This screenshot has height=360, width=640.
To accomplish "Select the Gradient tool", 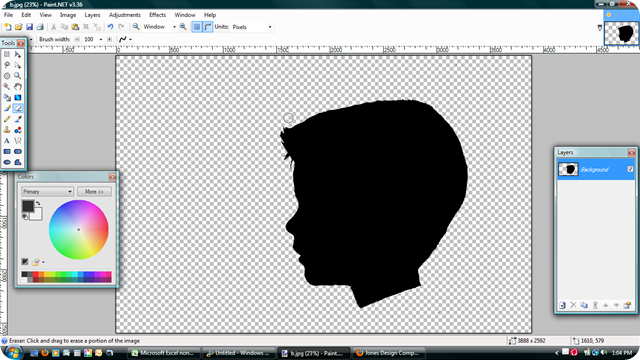I will 18,98.
